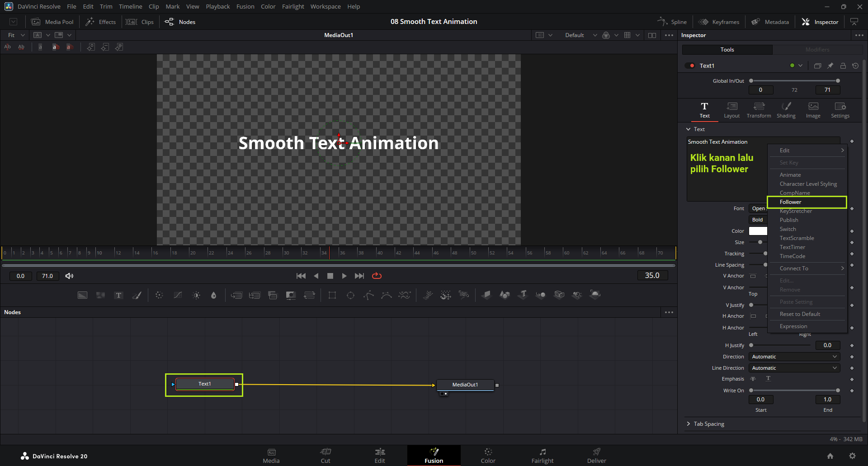The width and height of the screenshot is (868, 466).
Task: Open the Fusion menu in menu bar
Action: (x=245, y=6)
